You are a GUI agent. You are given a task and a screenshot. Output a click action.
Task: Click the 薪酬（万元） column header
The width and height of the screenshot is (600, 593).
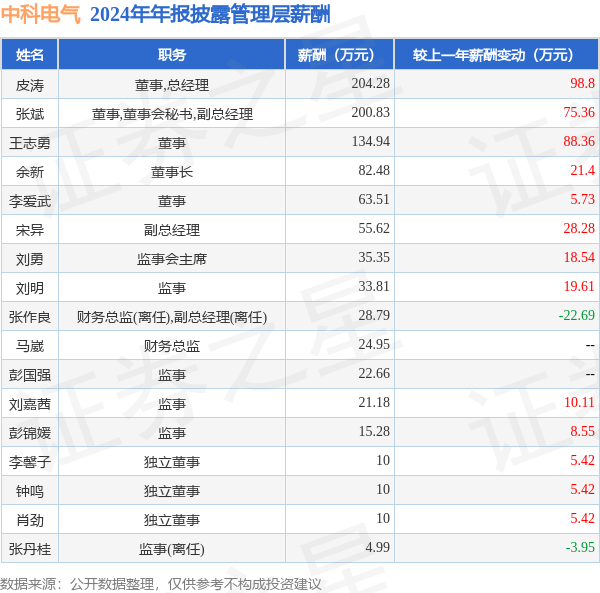(x=340, y=55)
